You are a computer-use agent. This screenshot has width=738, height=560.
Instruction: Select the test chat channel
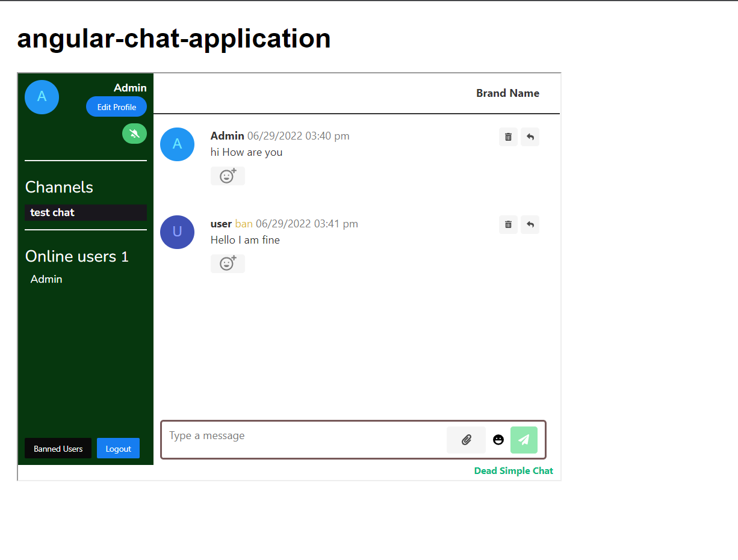85,212
